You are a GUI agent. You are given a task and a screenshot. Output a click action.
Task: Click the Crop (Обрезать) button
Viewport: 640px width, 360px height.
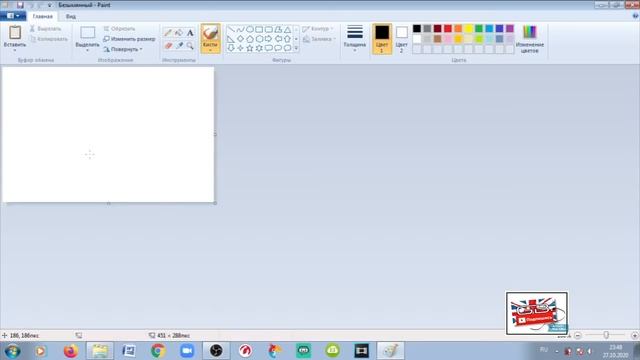coord(119,29)
